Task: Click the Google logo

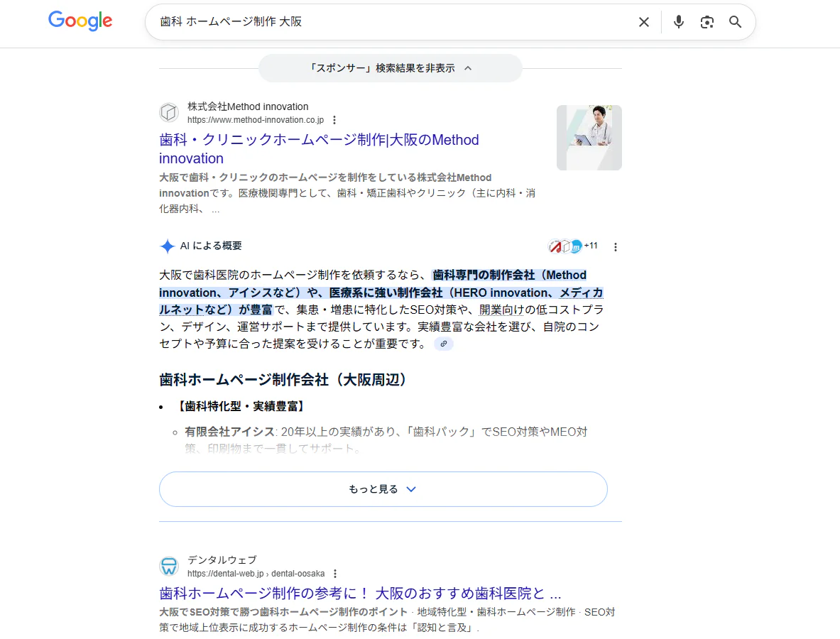Action: 80,21
